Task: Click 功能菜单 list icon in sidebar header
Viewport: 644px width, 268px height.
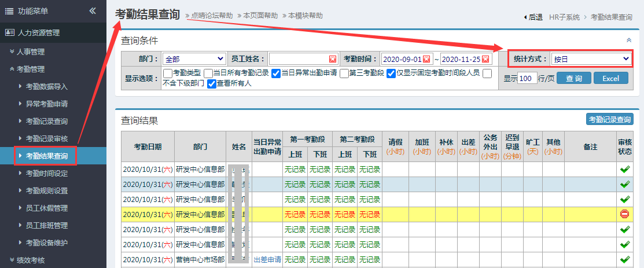Action: (x=9, y=11)
